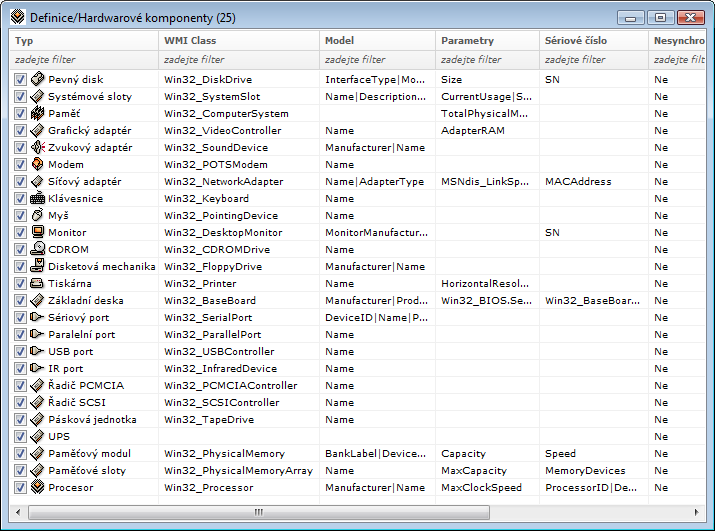Focus the filter field under WMI Class
Image resolution: width=715 pixels, height=531 pixels.
pos(239,60)
